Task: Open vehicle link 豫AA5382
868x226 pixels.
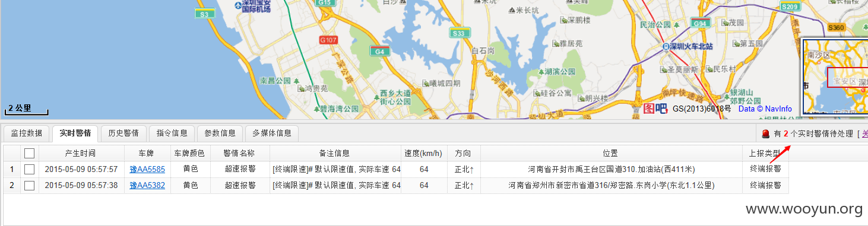Action: coord(147,186)
